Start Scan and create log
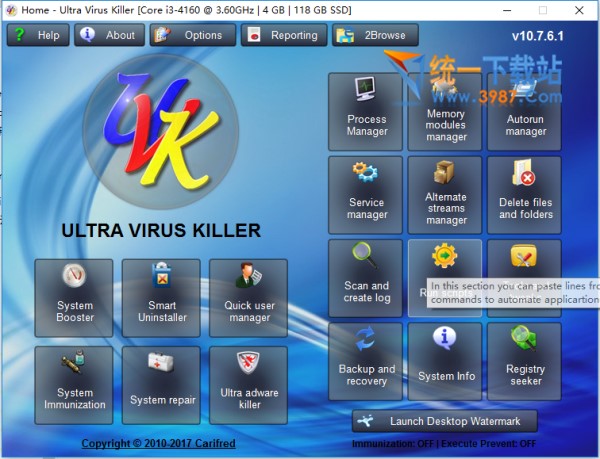 pos(365,278)
